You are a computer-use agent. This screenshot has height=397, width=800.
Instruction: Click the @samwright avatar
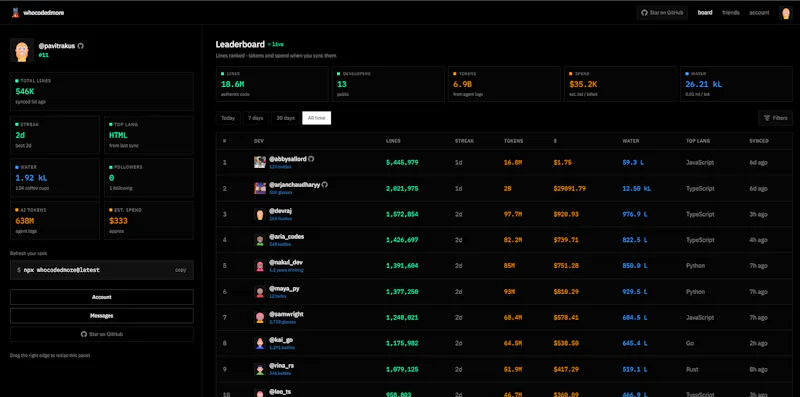point(260,317)
